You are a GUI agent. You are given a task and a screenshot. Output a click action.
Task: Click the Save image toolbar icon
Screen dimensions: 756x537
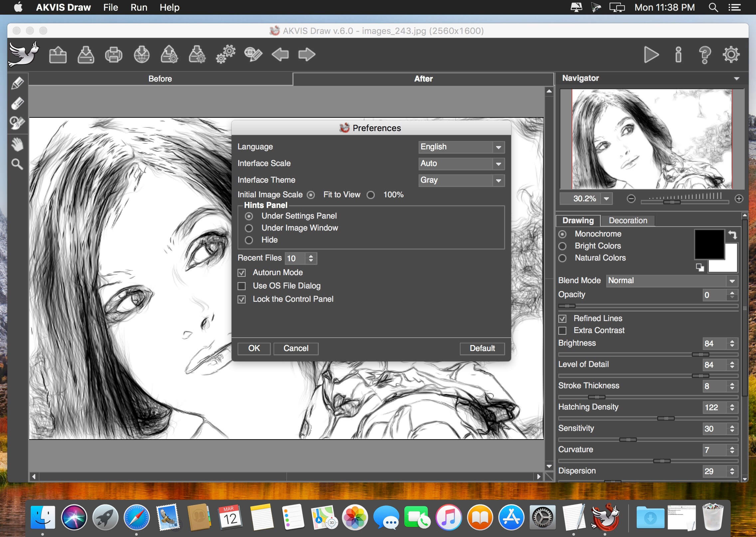click(x=86, y=55)
